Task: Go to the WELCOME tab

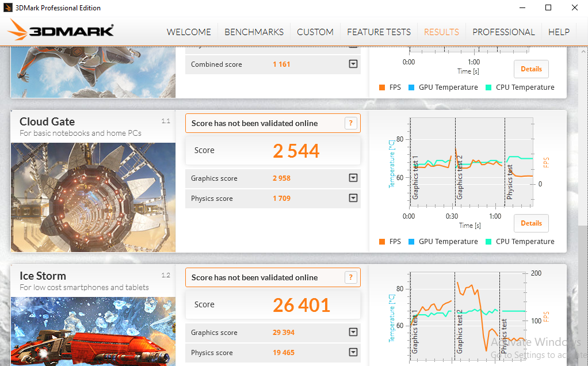Action: (x=189, y=32)
